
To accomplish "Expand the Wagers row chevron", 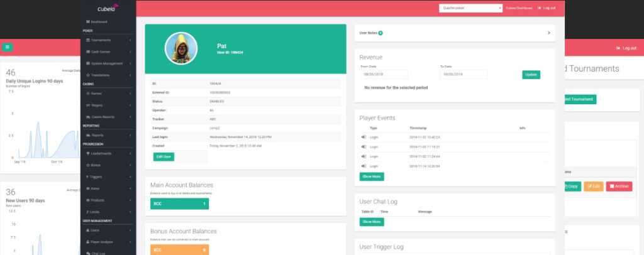I will (131, 106).
